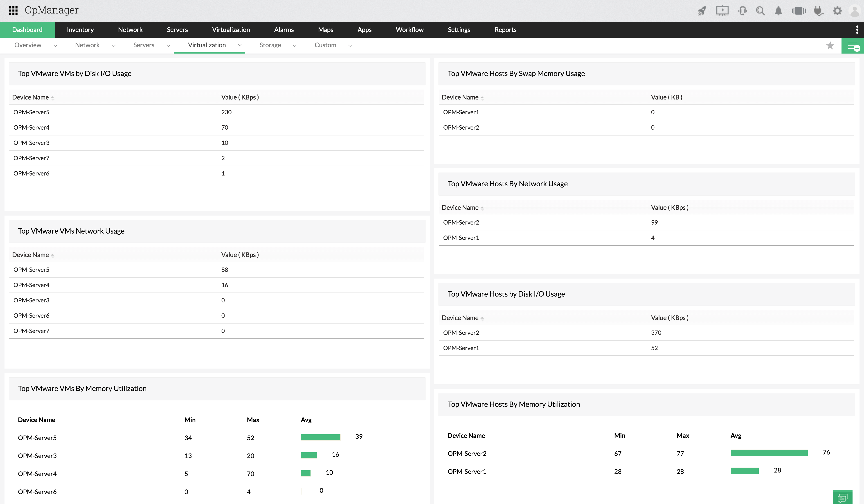Open the gear quick settings icon
Viewport: 864px width, 504px height.
point(837,11)
